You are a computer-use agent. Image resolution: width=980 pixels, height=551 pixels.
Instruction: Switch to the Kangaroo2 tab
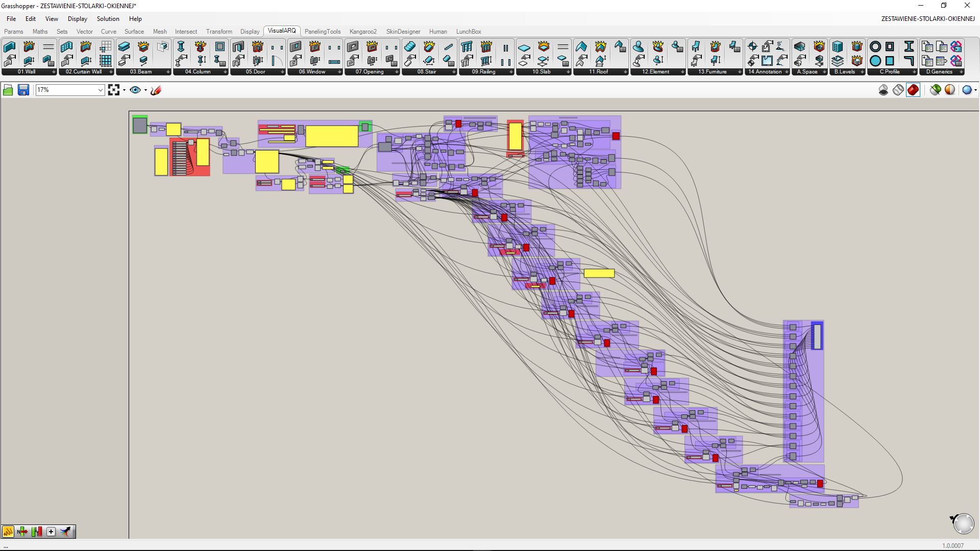pos(363,32)
